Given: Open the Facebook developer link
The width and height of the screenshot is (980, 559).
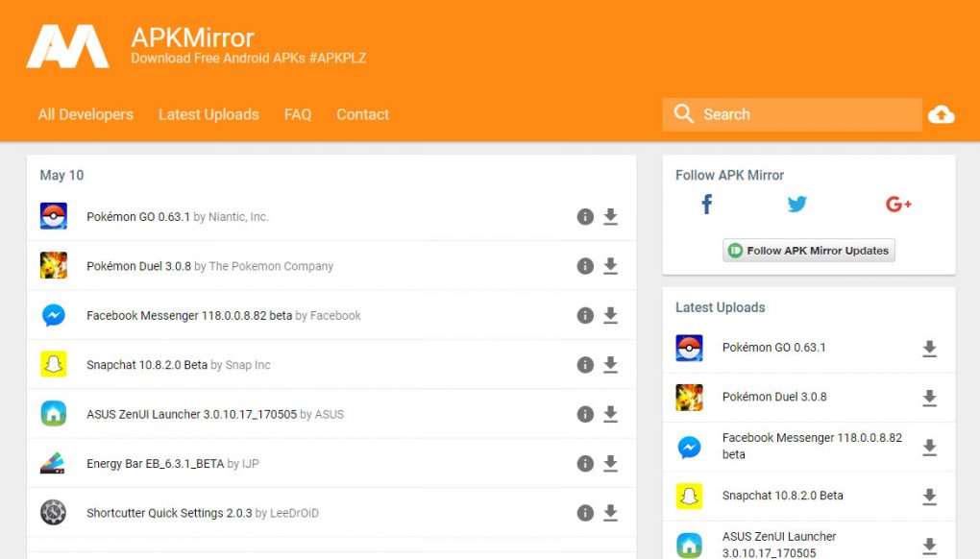Looking at the screenshot, I should 335,315.
